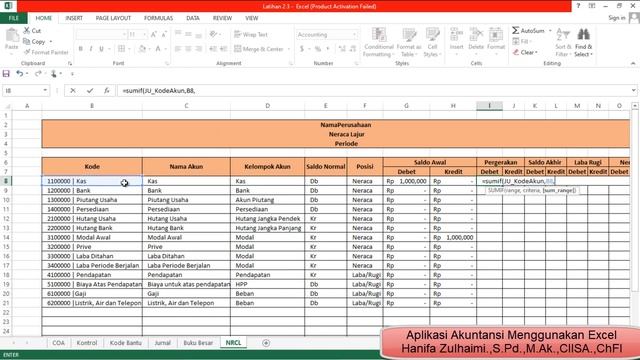Click the Name Box
The height and width of the screenshot is (360, 640).
pos(22,91)
